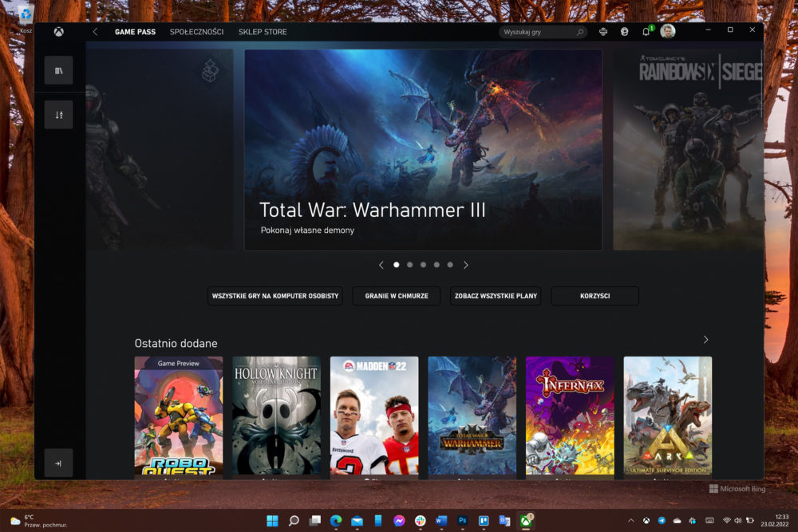The height and width of the screenshot is (532, 798).
Task: Click the Wyszukaj gry search field
Action: click(543, 32)
